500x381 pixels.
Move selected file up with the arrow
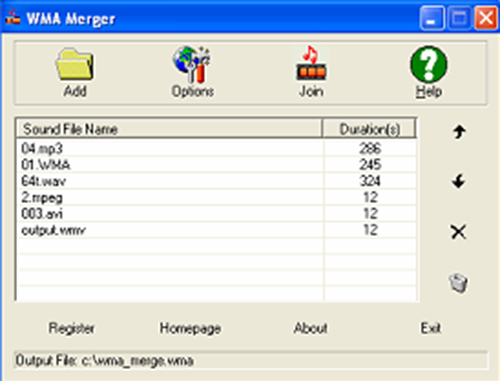(459, 131)
